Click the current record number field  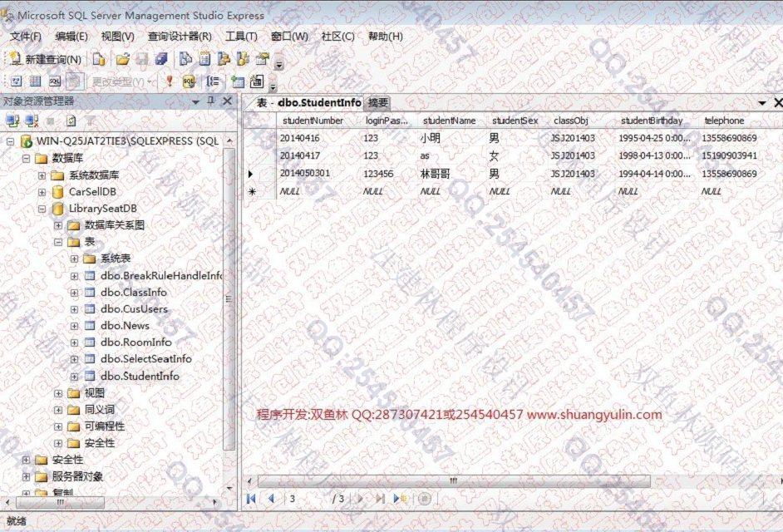[x=307, y=498]
